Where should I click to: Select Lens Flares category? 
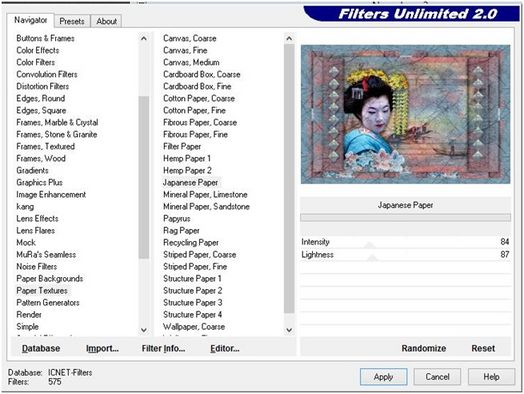(x=35, y=231)
